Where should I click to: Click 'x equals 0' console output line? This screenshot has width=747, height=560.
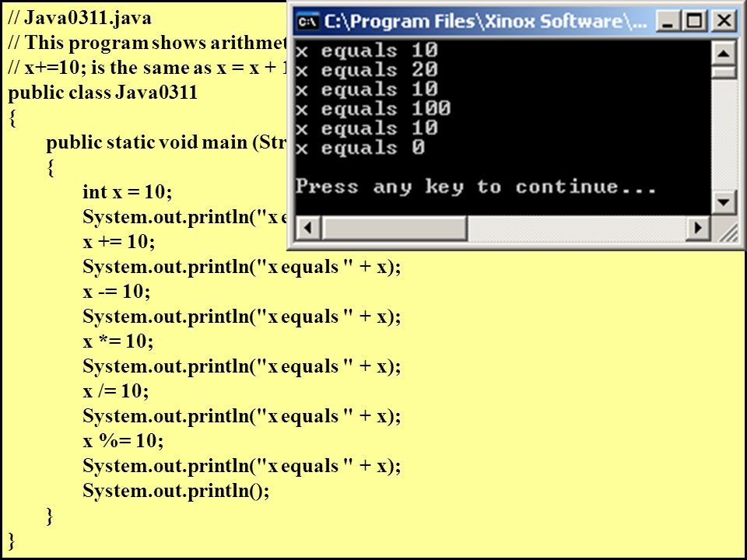[x=359, y=148]
